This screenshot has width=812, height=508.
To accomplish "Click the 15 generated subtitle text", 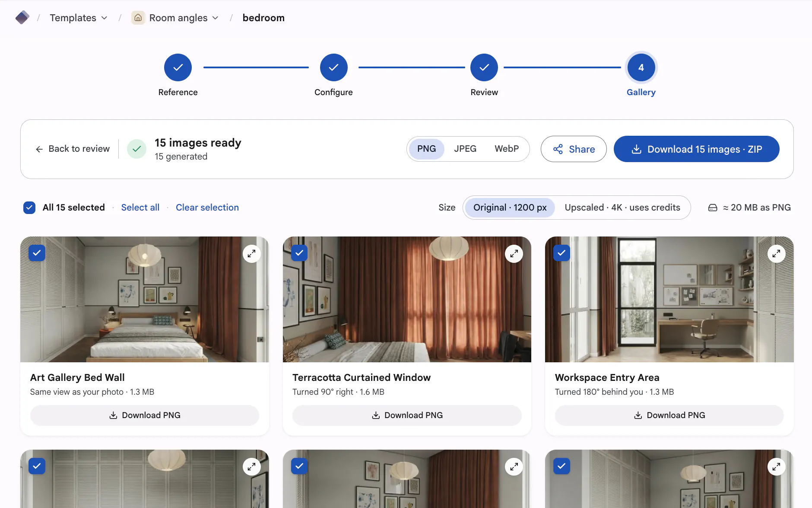I will pos(181,157).
